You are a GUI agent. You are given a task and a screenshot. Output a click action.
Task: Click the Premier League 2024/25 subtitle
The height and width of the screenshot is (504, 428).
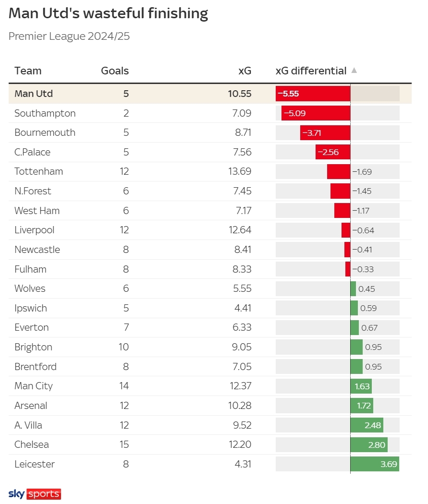click(x=69, y=36)
